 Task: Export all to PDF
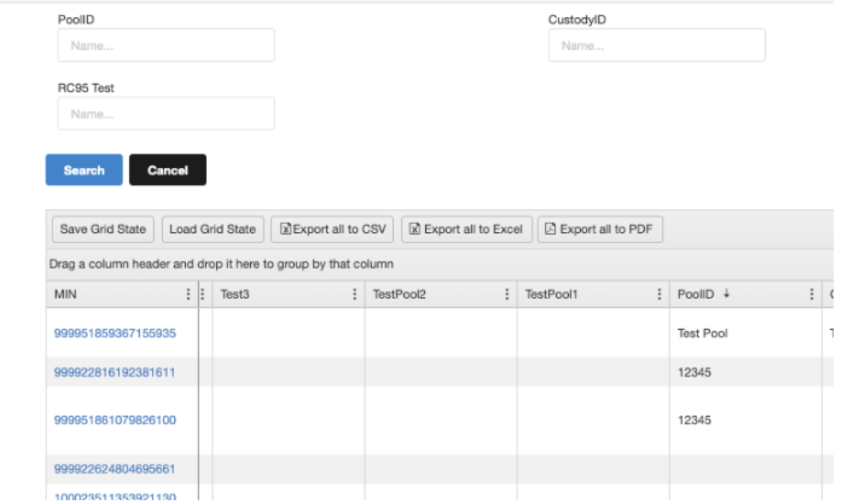pyautogui.click(x=600, y=229)
